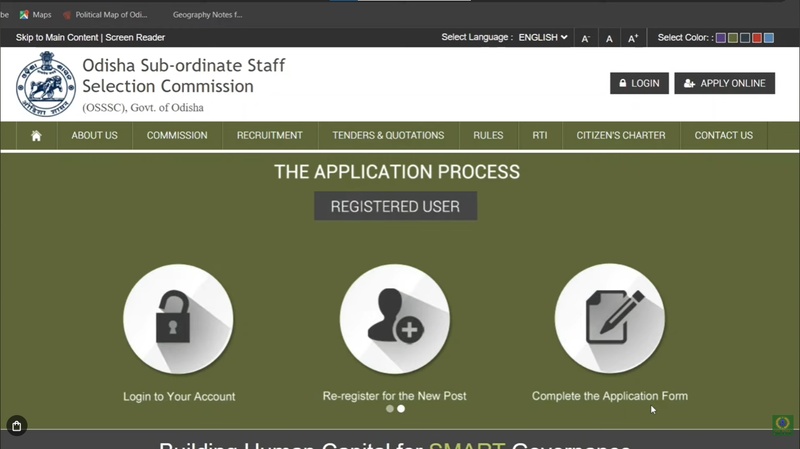Click the OSSSC emblem logo
The image size is (800, 449).
click(46, 84)
